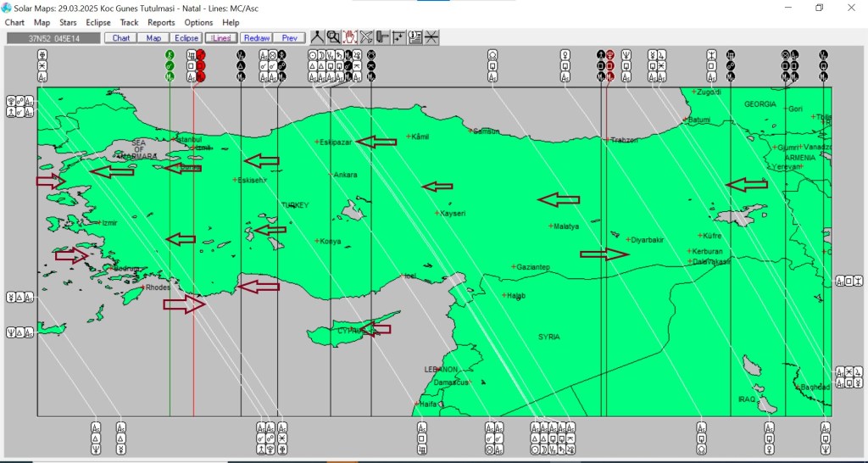
Task: Click the crossed-lines tool icon in toolbar
Action: 366,37
